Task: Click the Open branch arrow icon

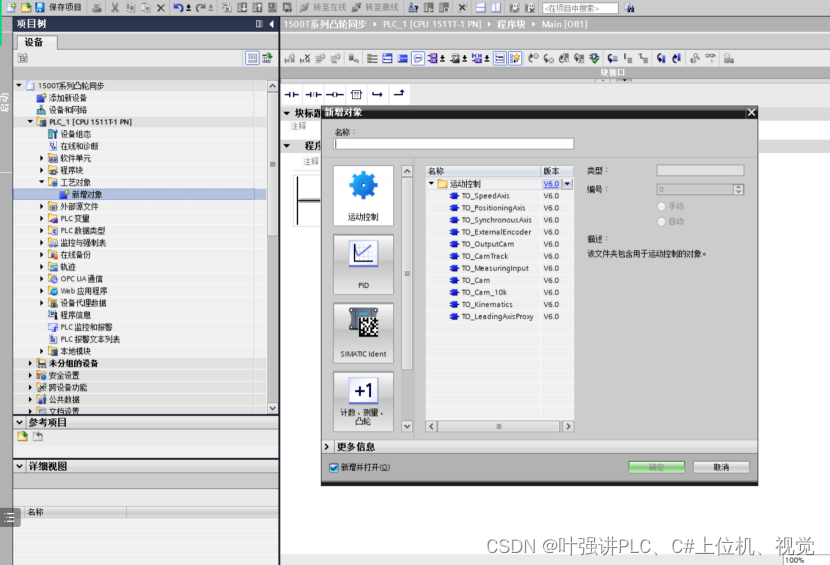Action: [377, 94]
